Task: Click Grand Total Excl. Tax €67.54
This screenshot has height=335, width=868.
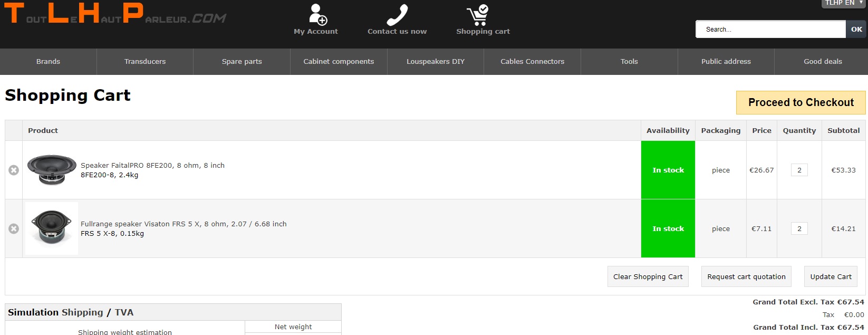Action: click(x=808, y=302)
